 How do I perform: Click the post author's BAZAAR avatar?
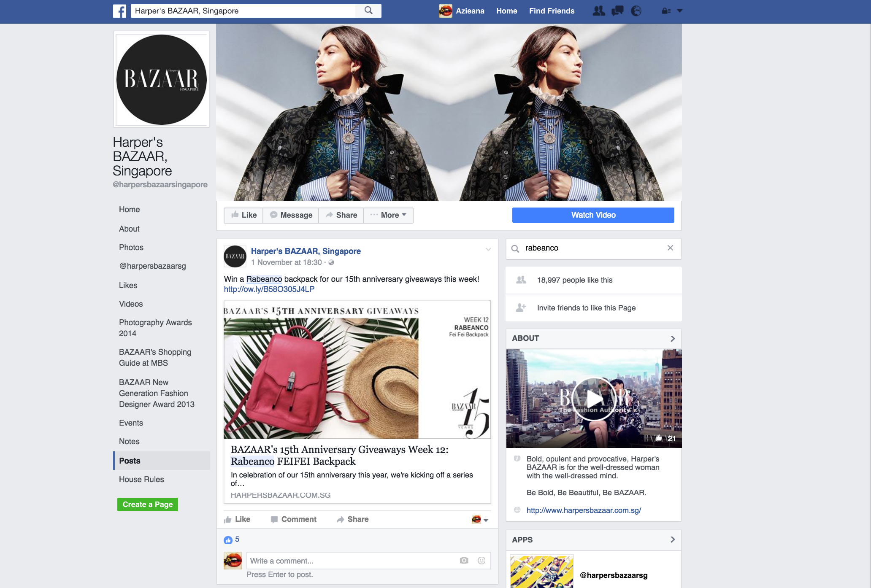[x=235, y=256]
